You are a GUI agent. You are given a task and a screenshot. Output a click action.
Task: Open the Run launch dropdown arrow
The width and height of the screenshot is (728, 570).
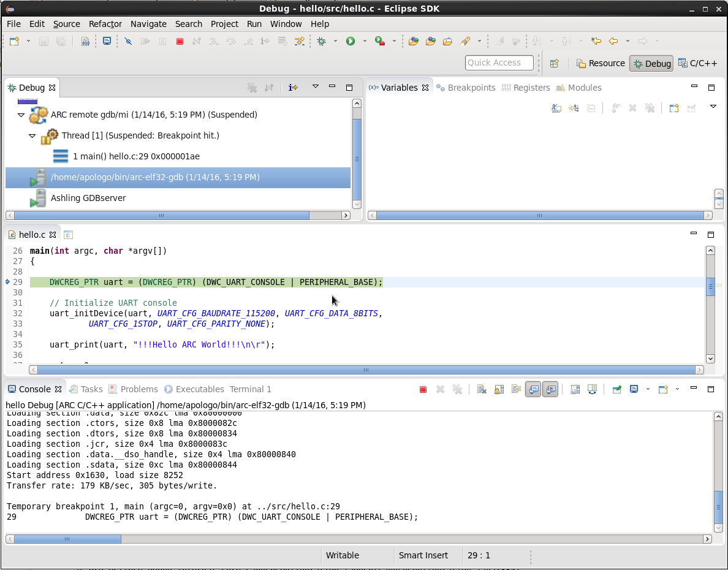tap(365, 41)
